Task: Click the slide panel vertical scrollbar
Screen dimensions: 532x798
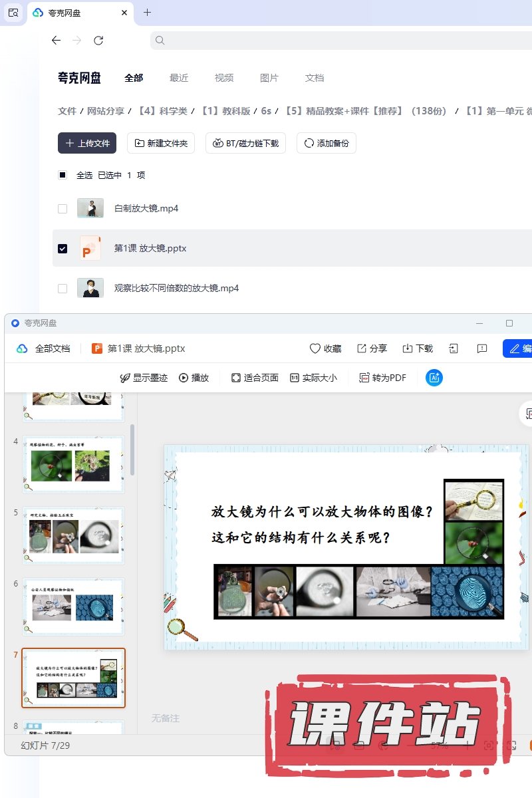Action: tap(132, 450)
